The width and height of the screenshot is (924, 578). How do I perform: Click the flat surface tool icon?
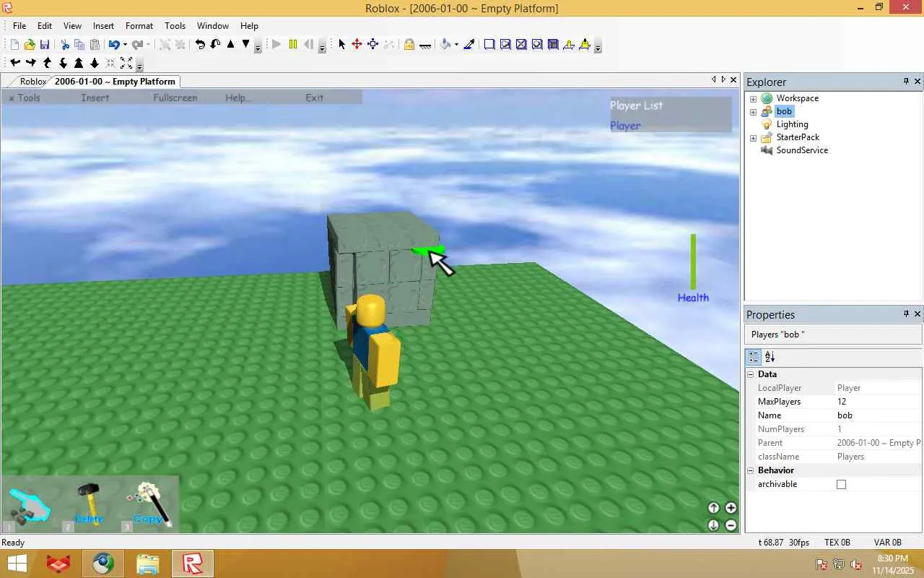pyautogui.click(x=489, y=45)
